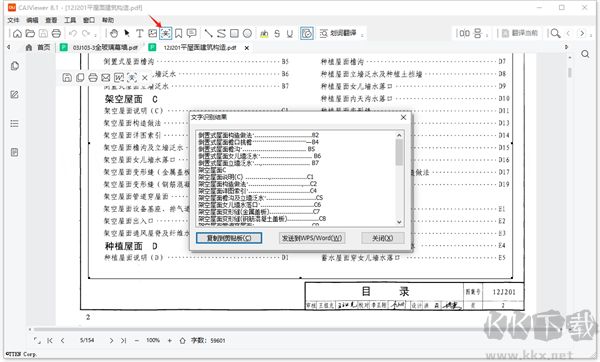The width and height of the screenshot is (600, 362).
Task: Print the selection from floating toolbar
Action: coord(93,78)
